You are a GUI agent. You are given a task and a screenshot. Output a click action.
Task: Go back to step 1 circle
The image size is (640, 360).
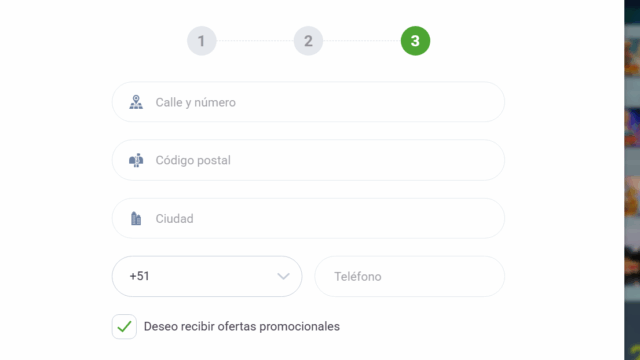coord(201,41)
